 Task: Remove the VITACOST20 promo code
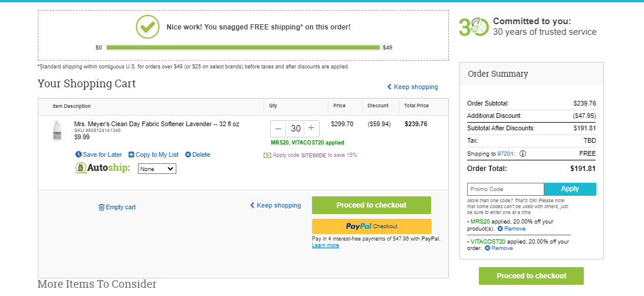click(x=498, y=248)
